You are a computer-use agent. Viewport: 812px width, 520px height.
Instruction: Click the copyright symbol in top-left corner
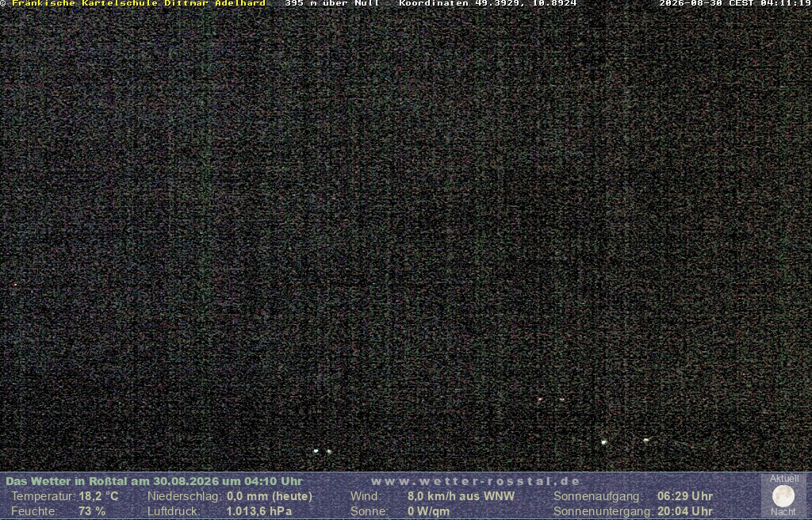tap(3, 3)
